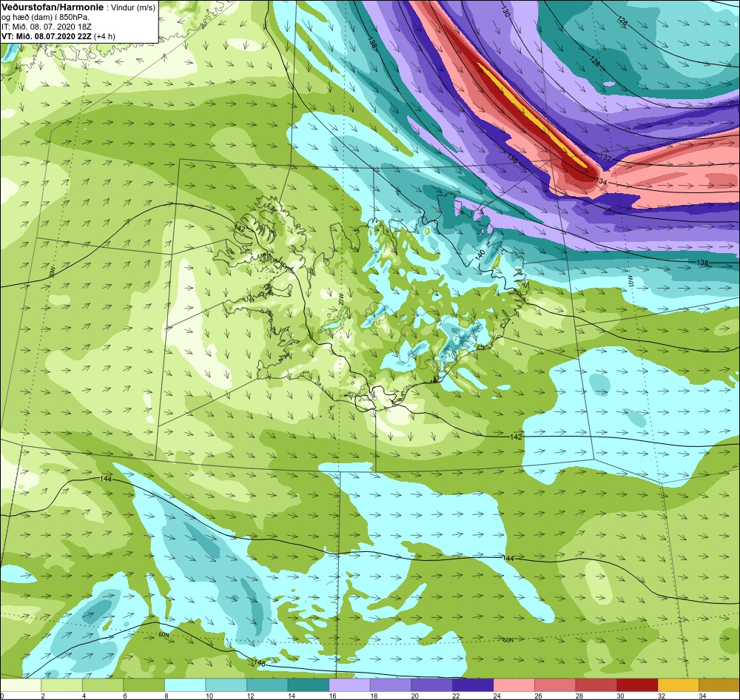Click the '130' height contour label

coord(505,11)
